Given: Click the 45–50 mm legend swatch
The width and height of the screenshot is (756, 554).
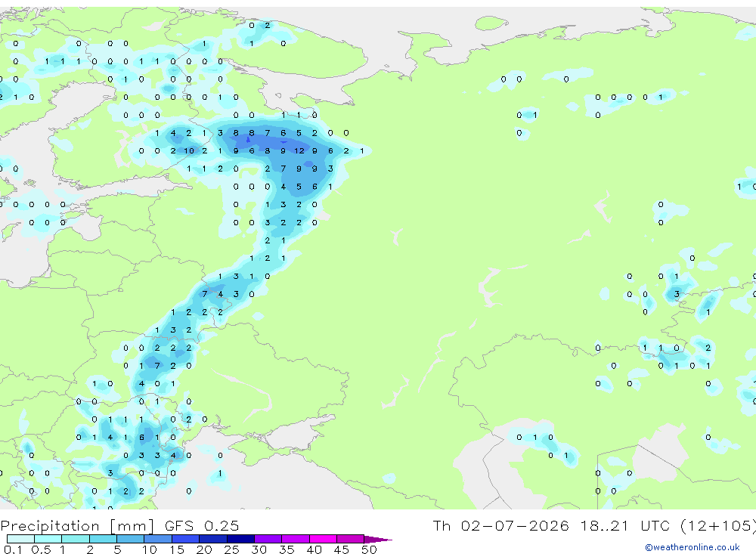Looking at the screenshot, I should click(x=351, y=539).
